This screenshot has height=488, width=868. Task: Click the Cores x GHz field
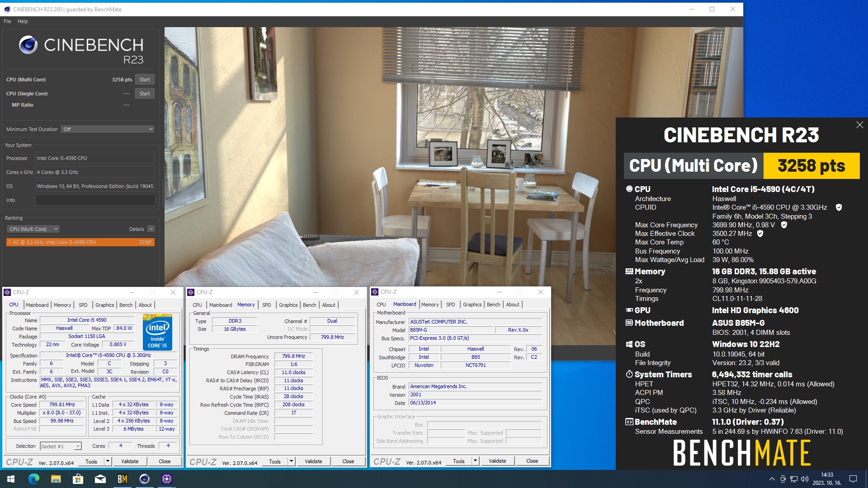(95, 172)
